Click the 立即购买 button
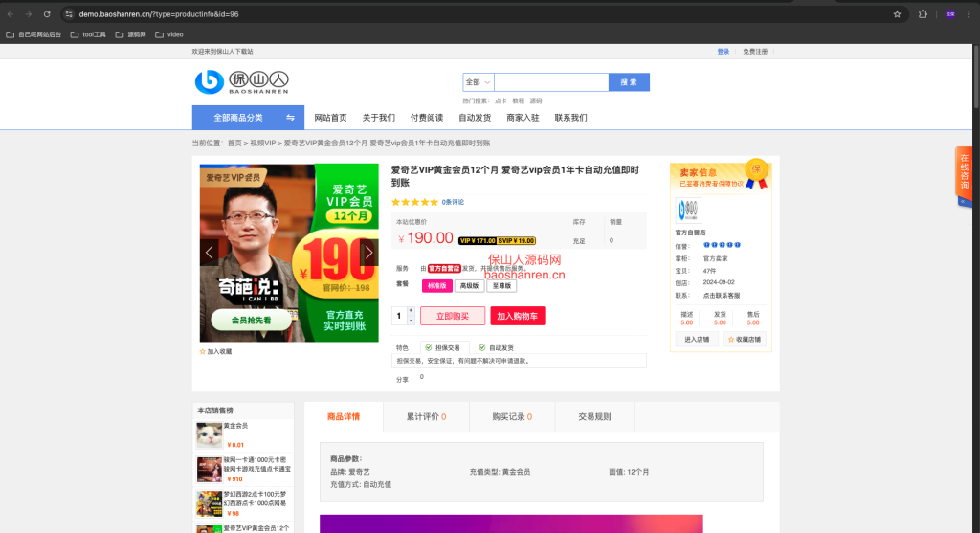 pos(453,316)
